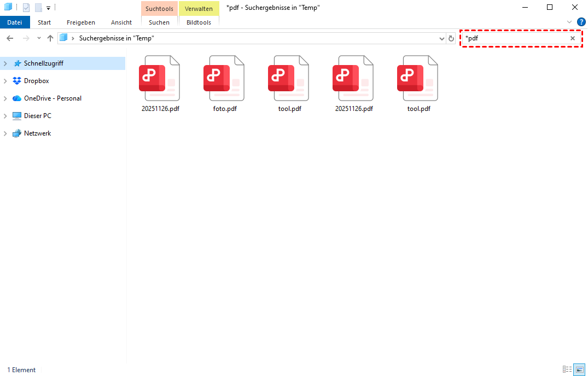The image size is (588, 376).
Task: Click New Folder icon in title bar
Action: (x=38, y=8)
